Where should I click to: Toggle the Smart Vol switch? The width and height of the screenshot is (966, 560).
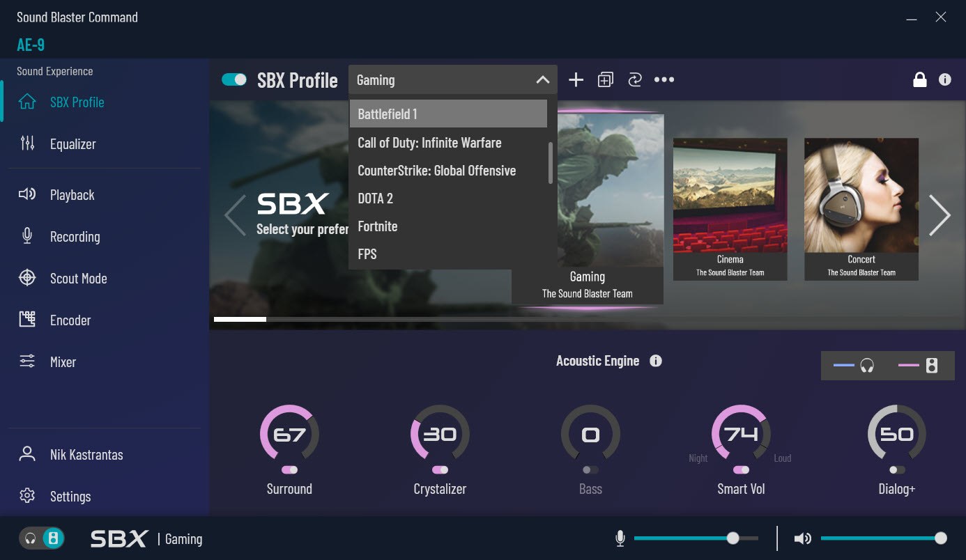741,470
